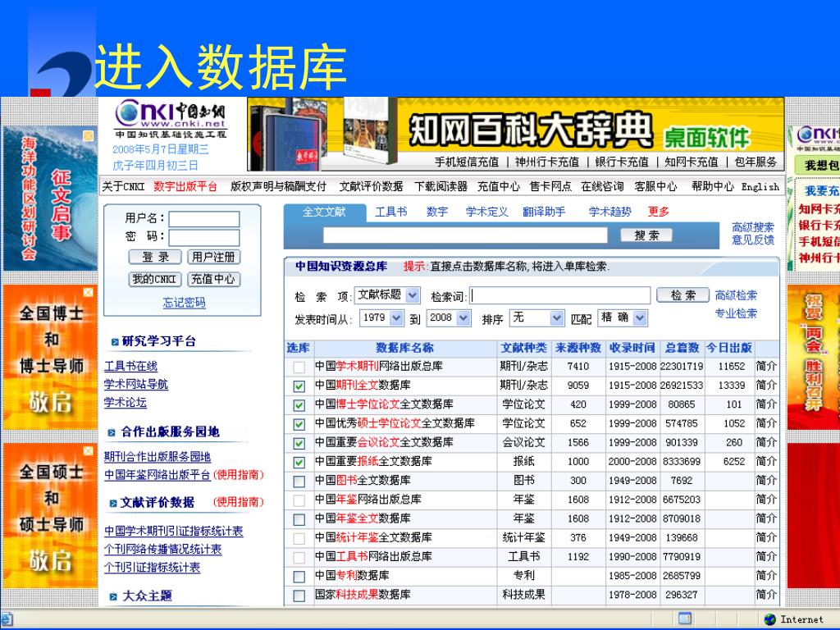Open the 学术论坛 link
The height and width of the screenshot is (630, 840).
(126, 402)
